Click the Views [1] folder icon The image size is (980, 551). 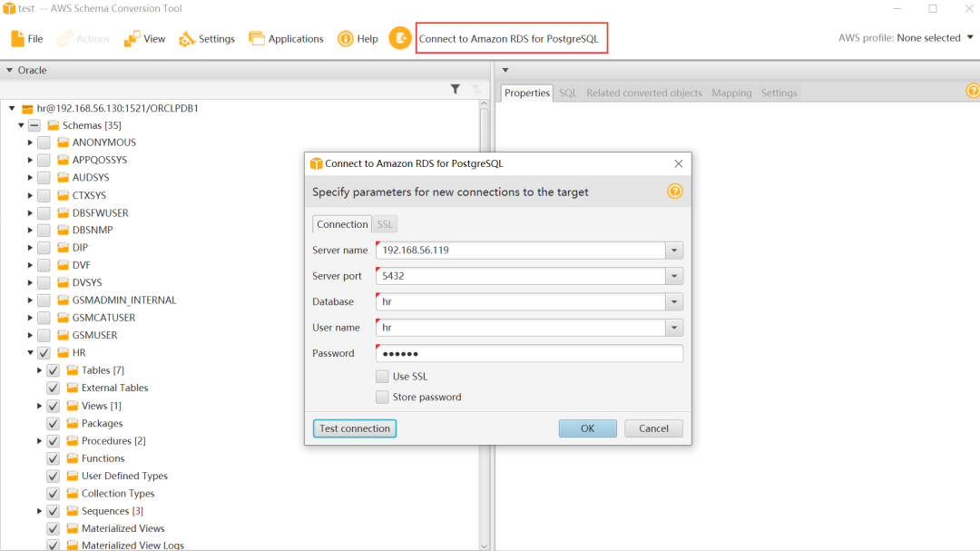click(x=73, y=406)
